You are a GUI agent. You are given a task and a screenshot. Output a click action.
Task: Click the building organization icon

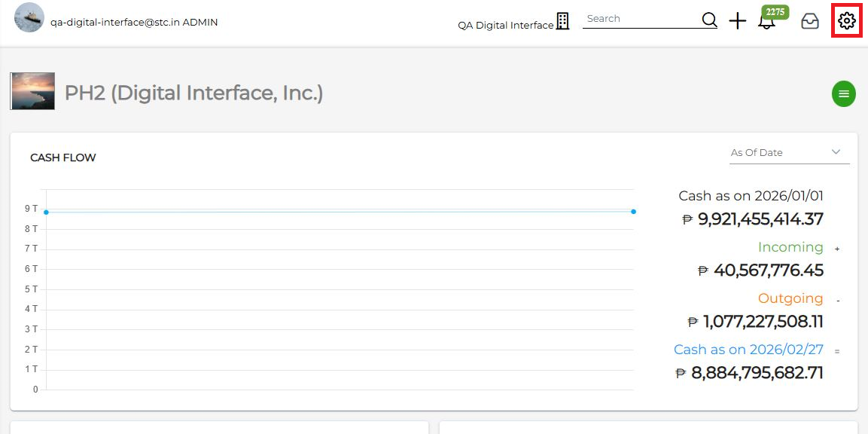[x=562, y=21]
